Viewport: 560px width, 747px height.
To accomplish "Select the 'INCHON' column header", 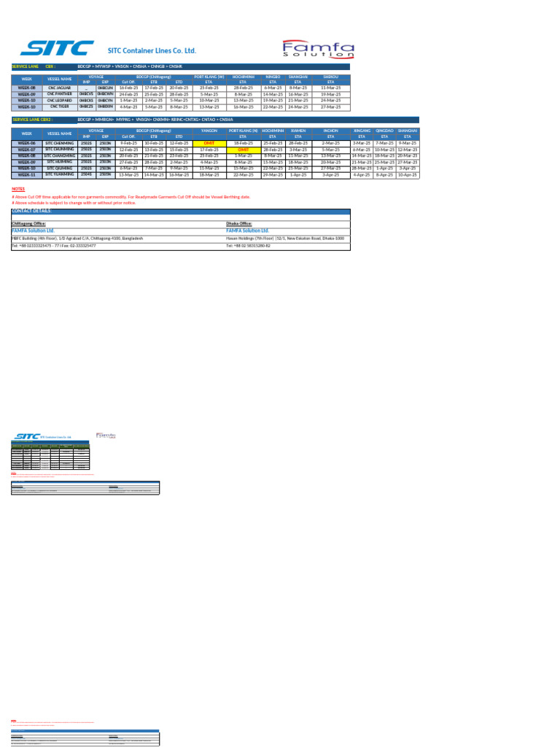I will point(330,131).
